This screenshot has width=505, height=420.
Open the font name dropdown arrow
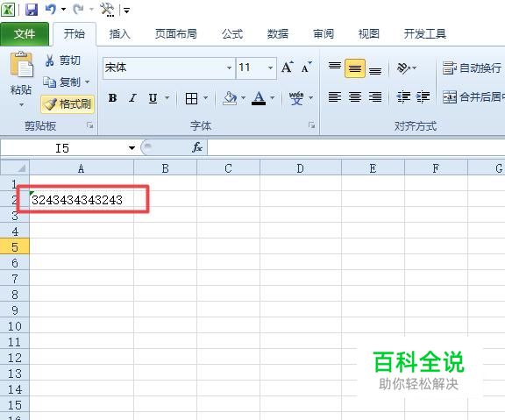pyautogui.click(x=230, y=68)
